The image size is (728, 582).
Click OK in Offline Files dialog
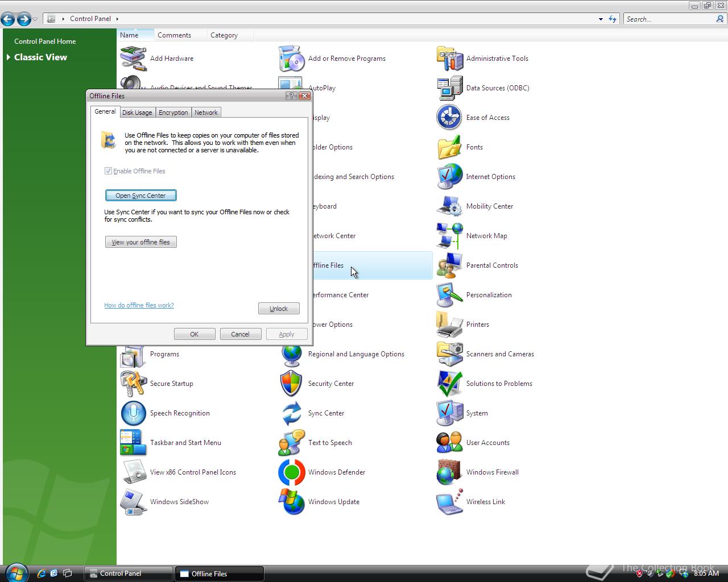[195, 334]
